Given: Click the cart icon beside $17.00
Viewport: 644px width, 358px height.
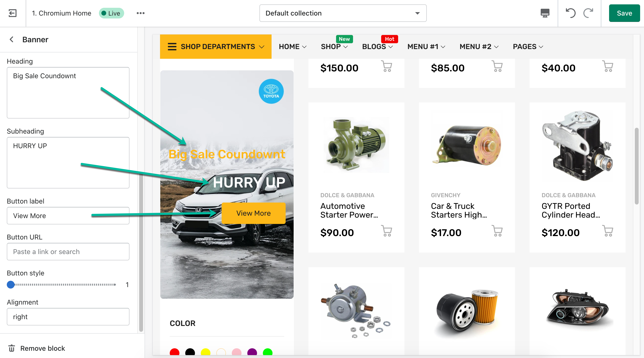Looking at the screenshot, I should [497, 231].
